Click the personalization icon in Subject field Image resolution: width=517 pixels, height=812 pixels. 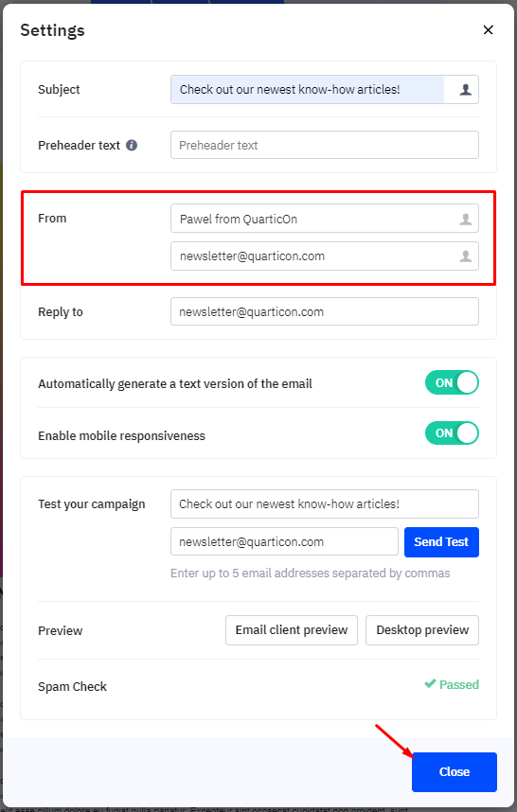(x=465, y=90)
